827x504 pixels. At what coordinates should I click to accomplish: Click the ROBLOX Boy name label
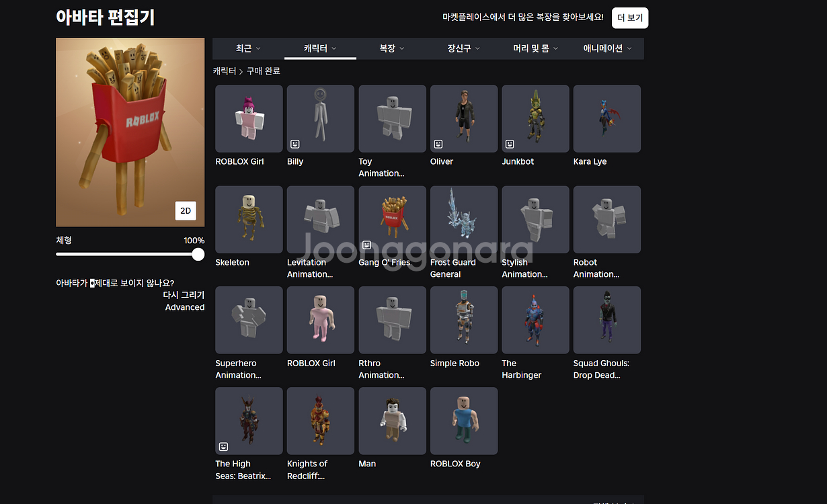455,464
